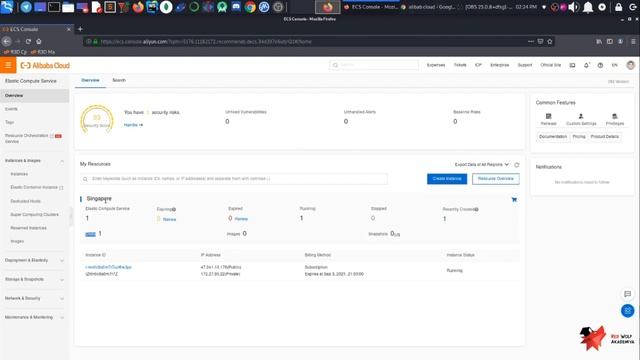Reload the page with the Firefox reload button

point(28,41)
